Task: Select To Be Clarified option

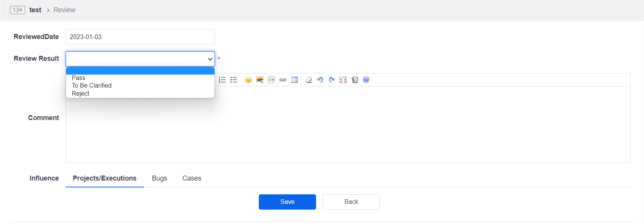Action: [92, 86]
